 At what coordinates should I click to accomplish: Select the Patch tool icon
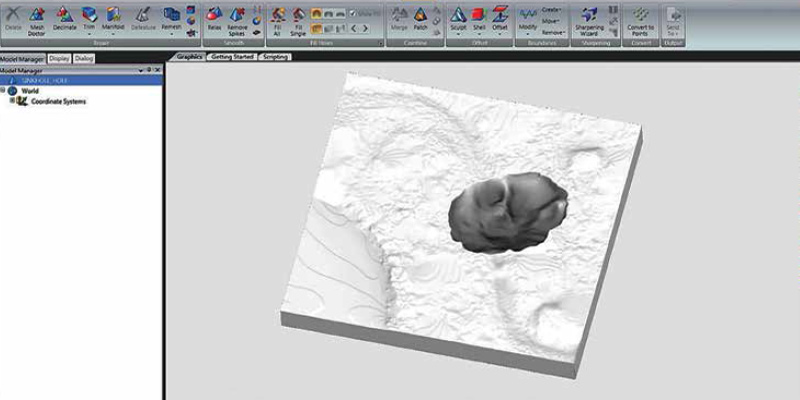[x=420, y=18]
